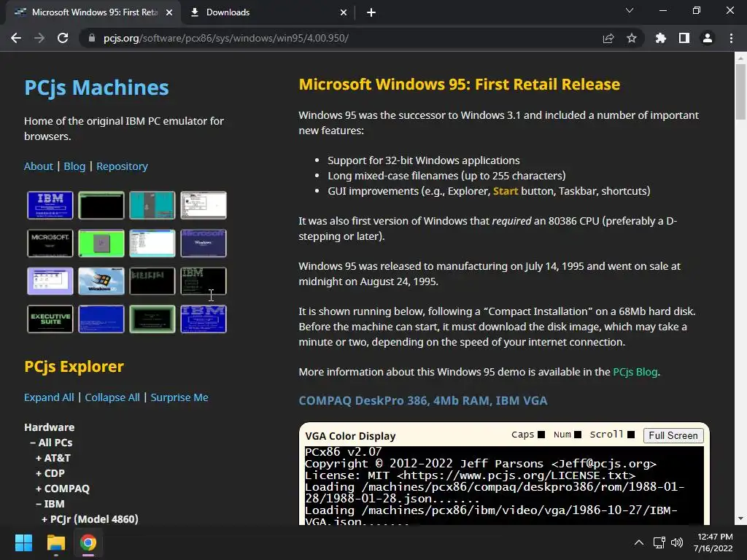The width and height of the screenshot is (747, 560).
Task: Expand the COMPAQ tree node
Action: (63, 488)
